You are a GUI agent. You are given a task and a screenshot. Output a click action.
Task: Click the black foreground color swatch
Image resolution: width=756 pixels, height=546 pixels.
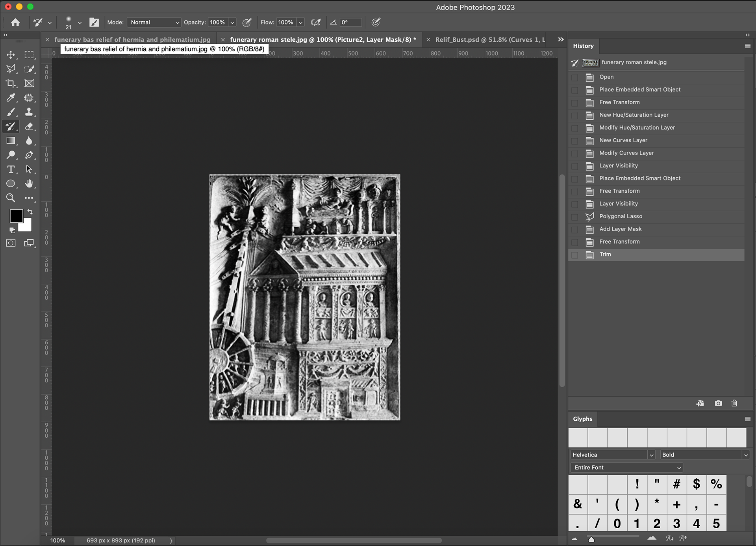[16, 216]
